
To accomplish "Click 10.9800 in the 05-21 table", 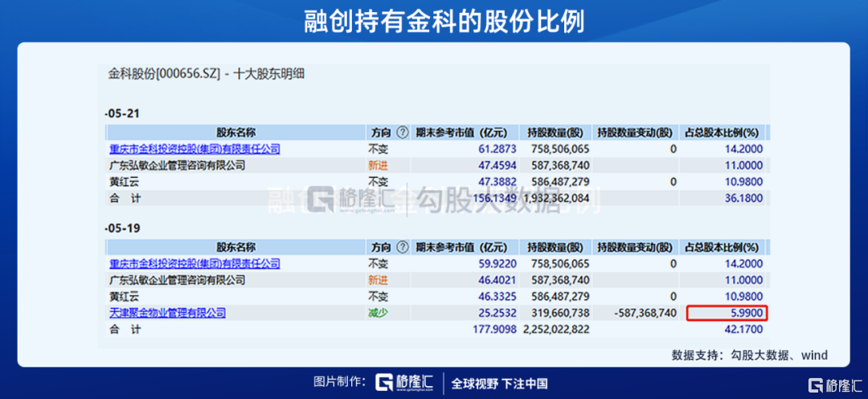I will [x=744, y=182].
